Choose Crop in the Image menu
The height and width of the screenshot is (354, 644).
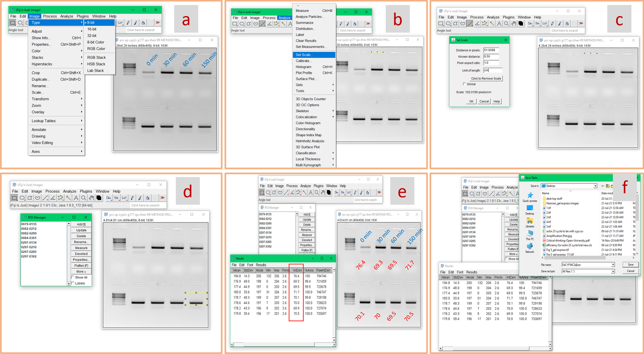point(56,73)
